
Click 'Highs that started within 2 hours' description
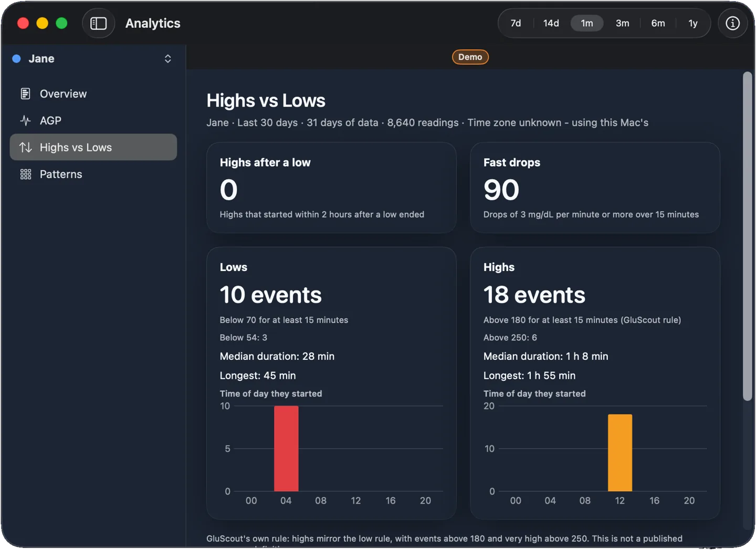tap(321, 214)
